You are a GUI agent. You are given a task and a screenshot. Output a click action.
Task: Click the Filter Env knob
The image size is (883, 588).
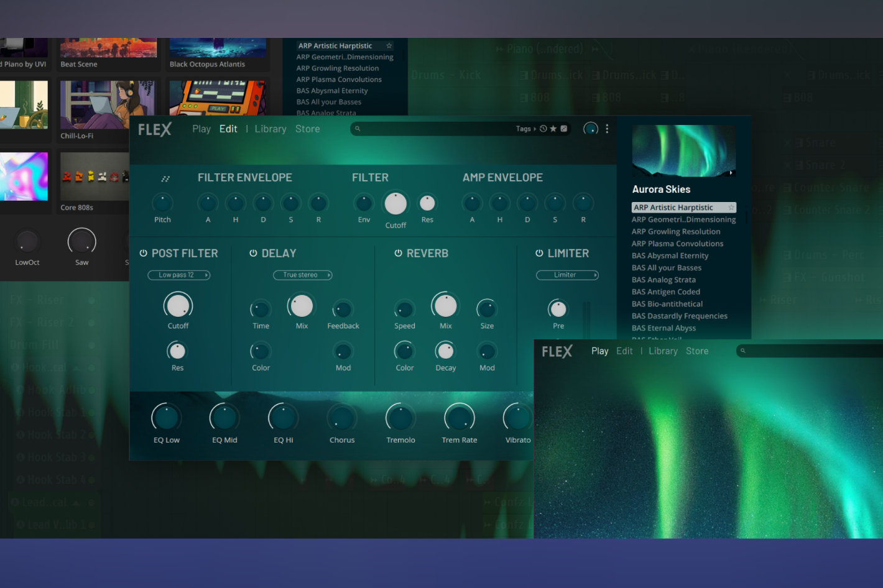click(x=364, y=203)
